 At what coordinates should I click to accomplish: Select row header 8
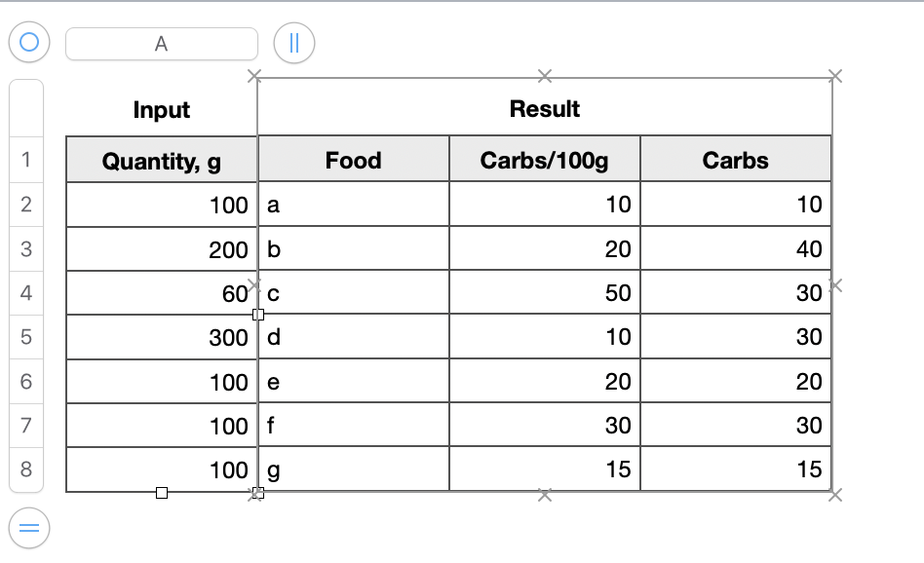(26, 469)
